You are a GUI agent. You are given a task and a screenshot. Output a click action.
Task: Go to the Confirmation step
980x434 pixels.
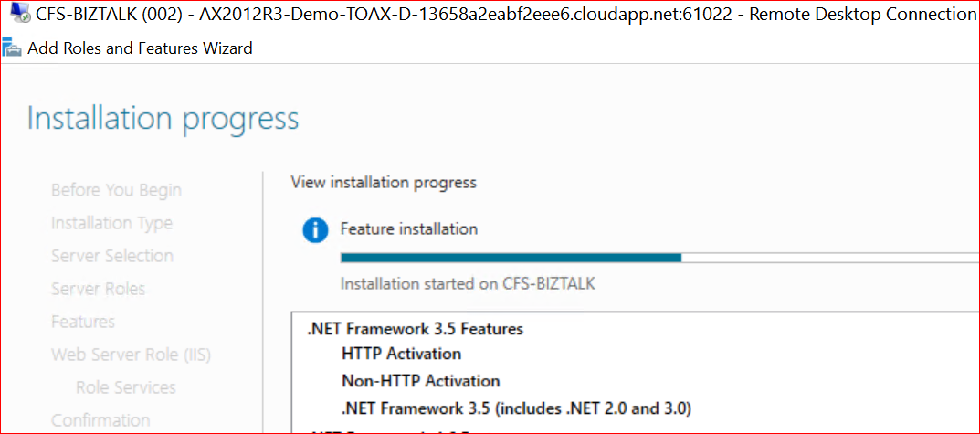(x=100, y=420)
